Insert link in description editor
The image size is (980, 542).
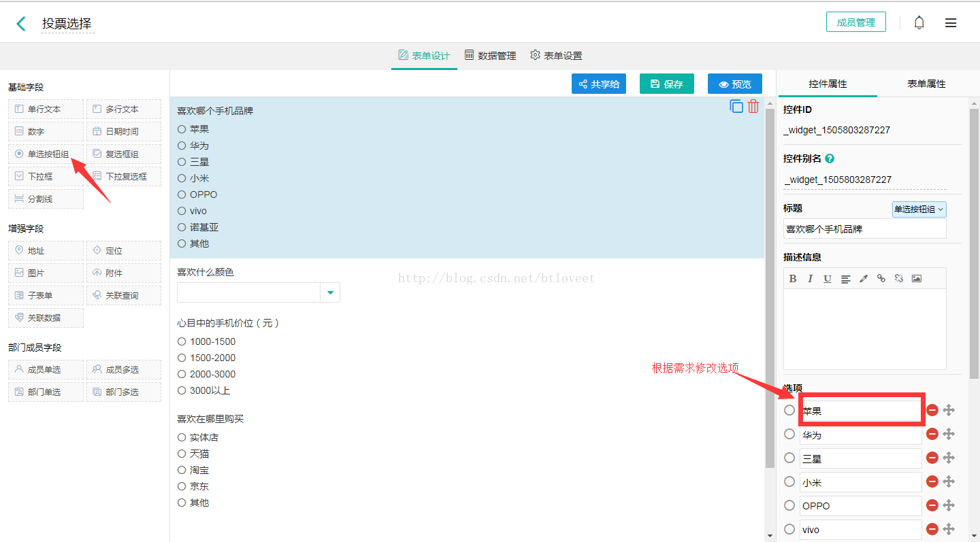point(881,278)
